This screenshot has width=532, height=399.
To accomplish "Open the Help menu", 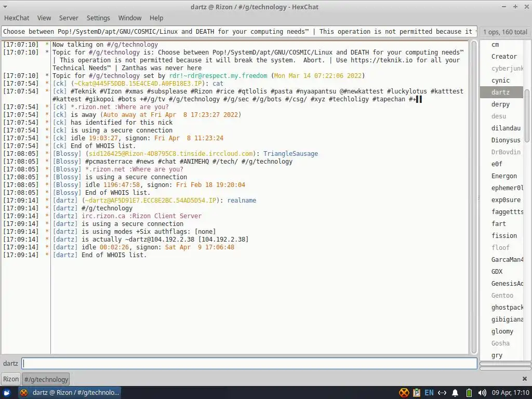I will coord(156,18).
